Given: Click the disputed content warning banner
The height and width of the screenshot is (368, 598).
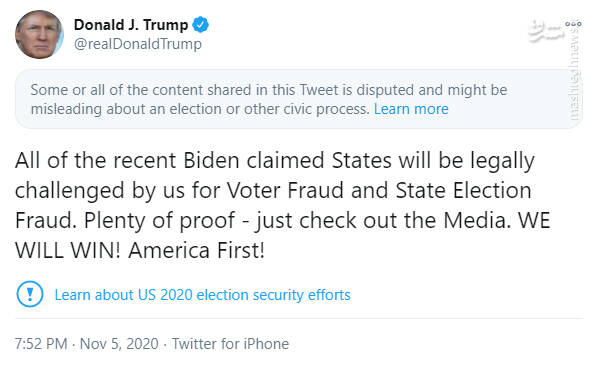Looking at the screenshot, I should click(x=299, y=99).
